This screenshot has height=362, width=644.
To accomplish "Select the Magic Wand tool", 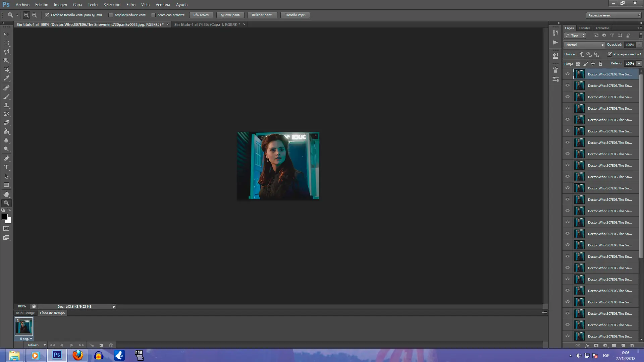I will 6,61.
